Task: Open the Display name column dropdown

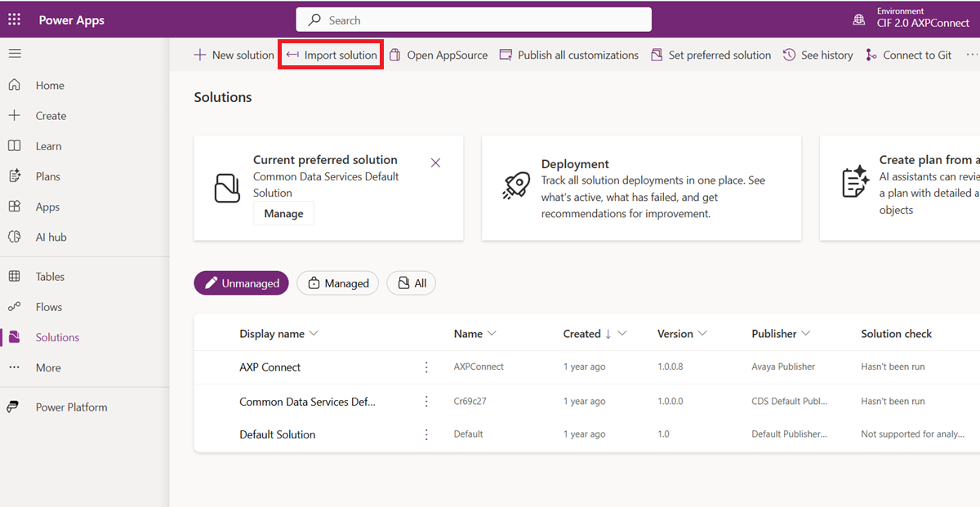Action: coord(314,334)
